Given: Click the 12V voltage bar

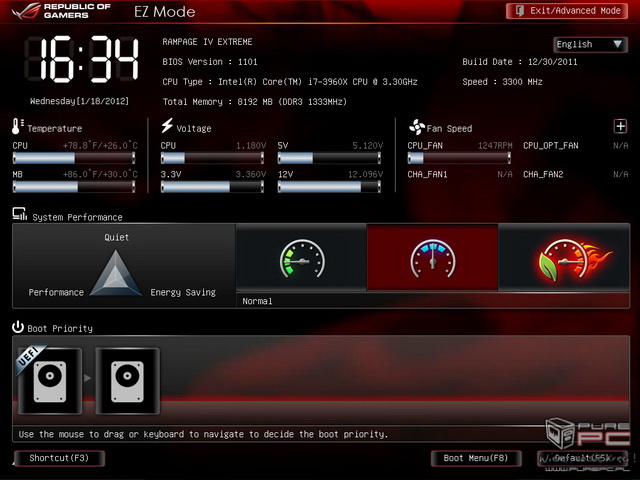Looking at the screenshot, I should (x=329, y=187).
